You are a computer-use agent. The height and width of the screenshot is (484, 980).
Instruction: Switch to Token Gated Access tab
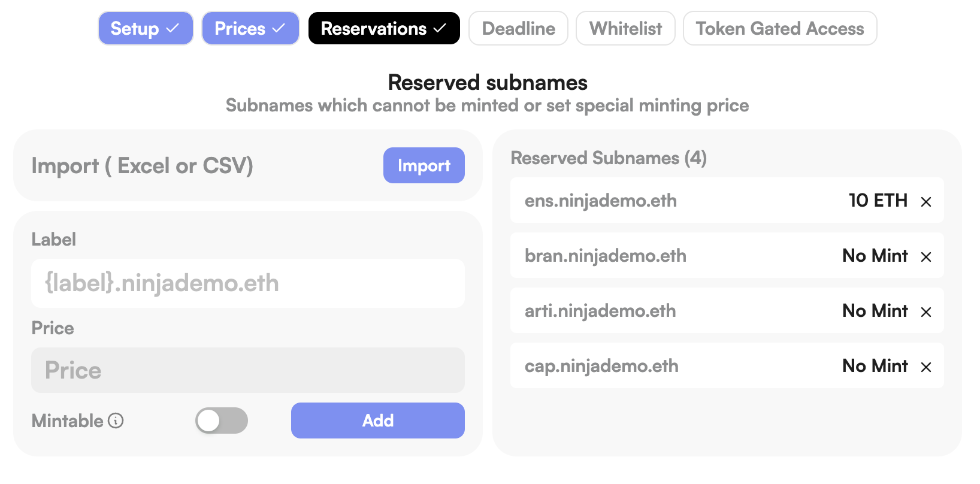780,29
